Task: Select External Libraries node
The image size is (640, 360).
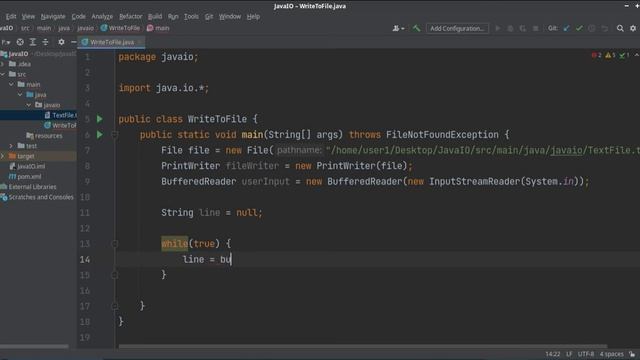Action: [29, 187]
